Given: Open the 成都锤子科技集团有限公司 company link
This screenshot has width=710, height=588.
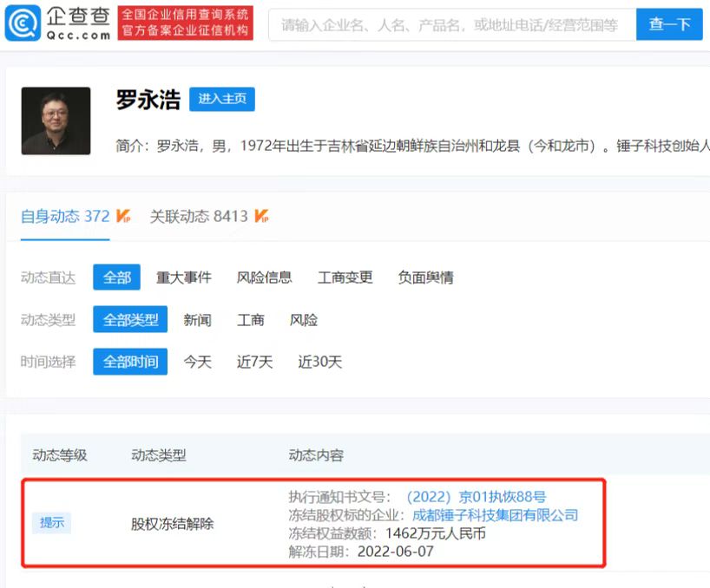Looking at the screenshot, I should (x=495, y=515).
